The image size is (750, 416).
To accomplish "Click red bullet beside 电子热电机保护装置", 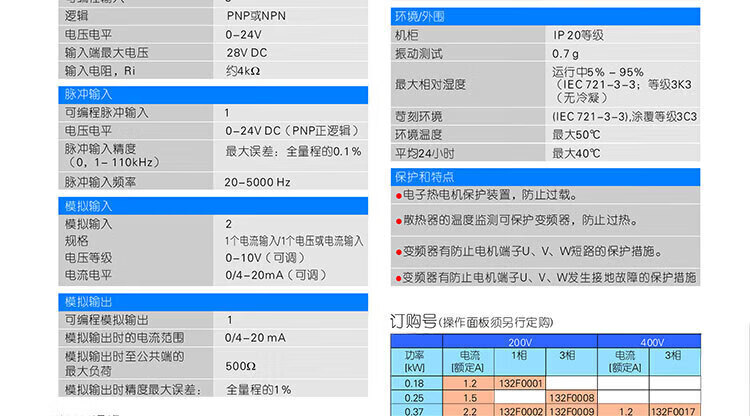I will [x=400, y=195].
